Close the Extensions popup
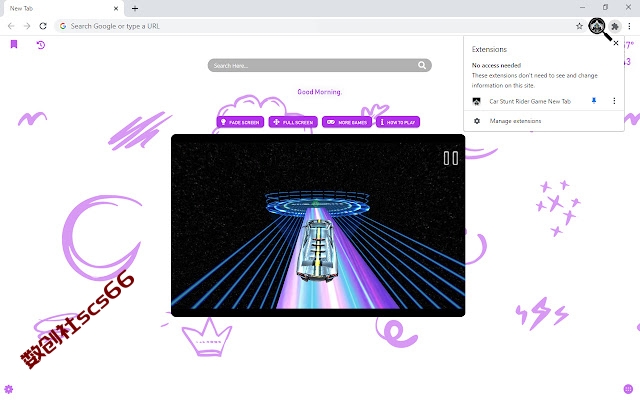The width and height of the screenshot is (640, 400). pos(616,43)
